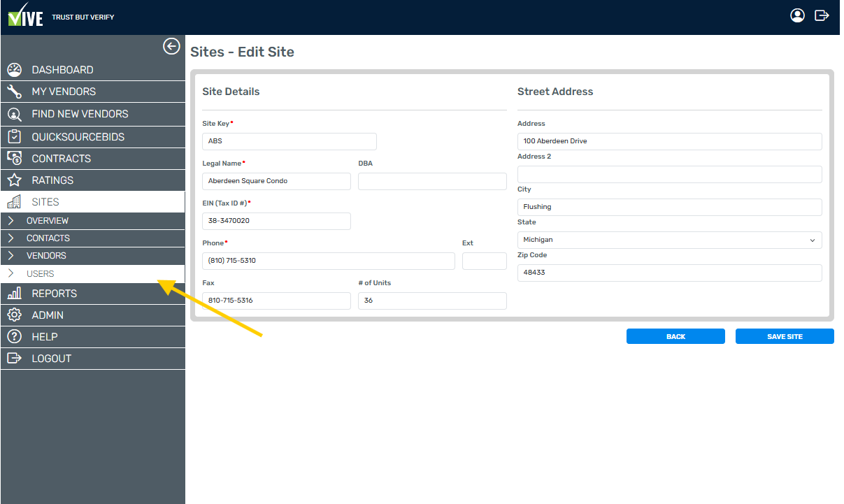844x504 pixels.
Task: Click the EIN Tax ID field
Action: click(x=276, y=221)
